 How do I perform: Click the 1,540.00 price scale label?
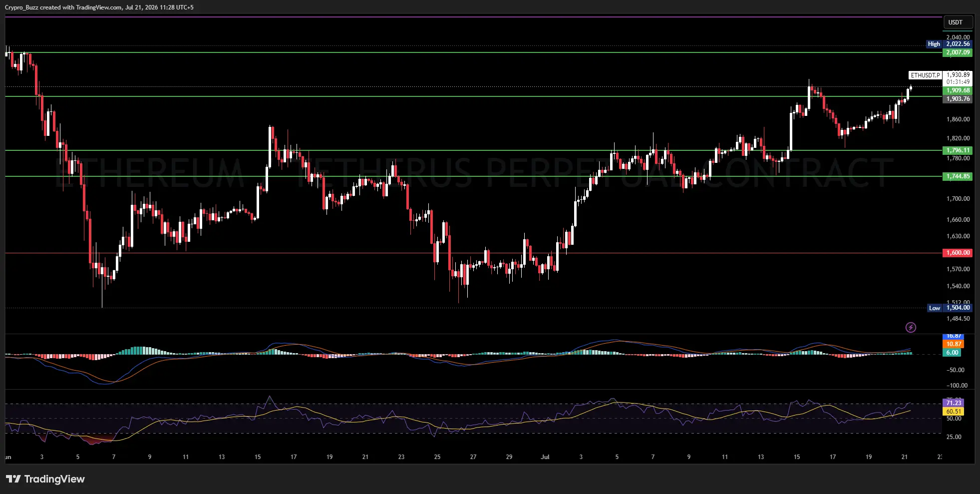[x=958, y=286]
